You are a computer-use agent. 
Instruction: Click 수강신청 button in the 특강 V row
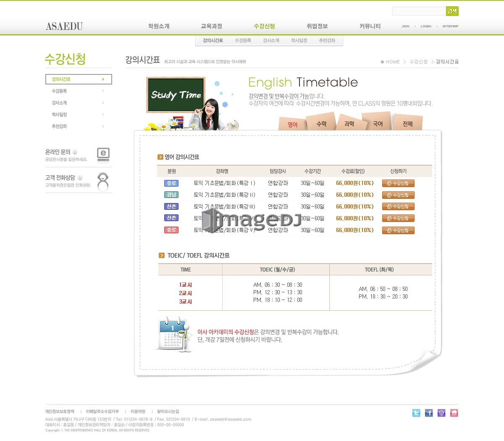pos(398,230)
